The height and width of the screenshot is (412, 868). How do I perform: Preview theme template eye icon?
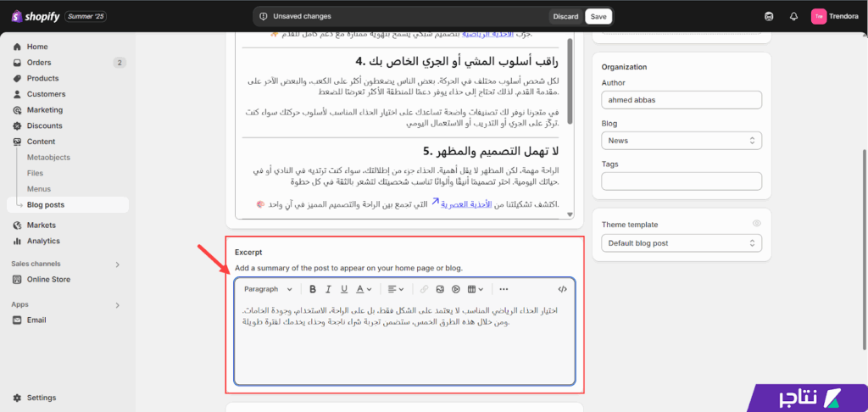point(757,224)
